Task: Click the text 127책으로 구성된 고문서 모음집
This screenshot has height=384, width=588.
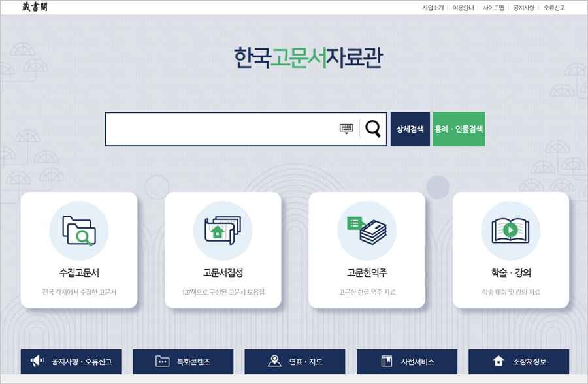Action: (223, 292)
